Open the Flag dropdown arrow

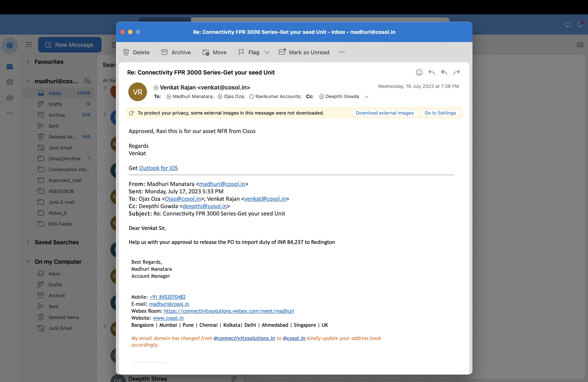pyautogui.click(x=267, y=52)
